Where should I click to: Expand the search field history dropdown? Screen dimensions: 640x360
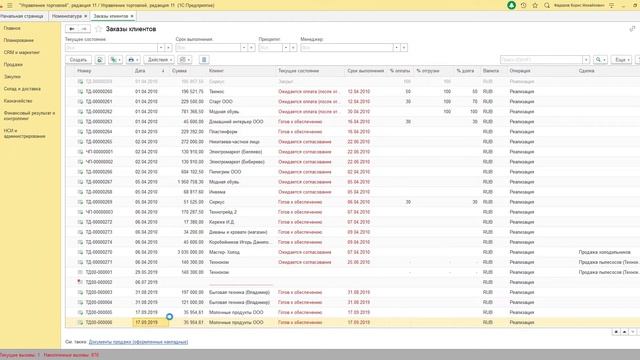pos(586,60)
